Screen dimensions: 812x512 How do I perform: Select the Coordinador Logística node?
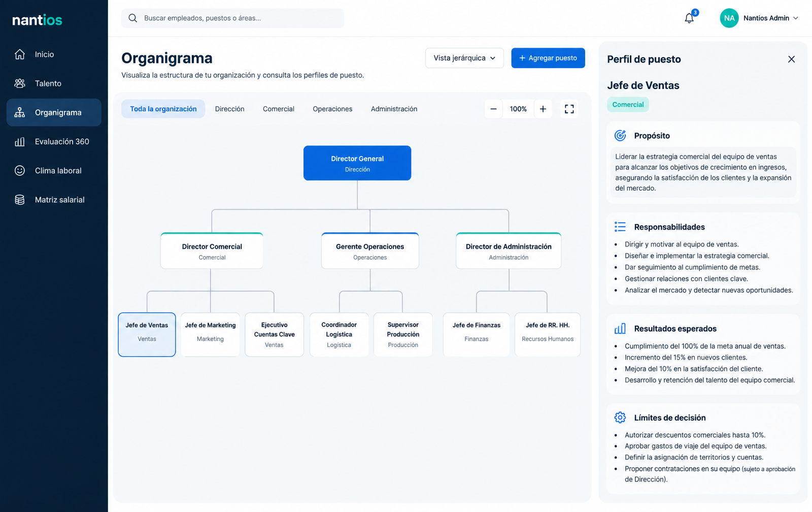[339, 335]
